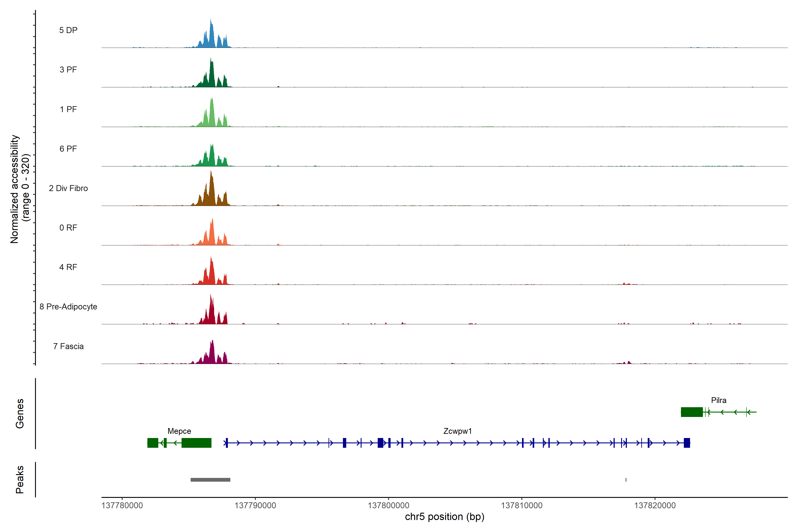Click the wide gray peak region bar
The height and width of the screenshot is (532, 798).
210,480
